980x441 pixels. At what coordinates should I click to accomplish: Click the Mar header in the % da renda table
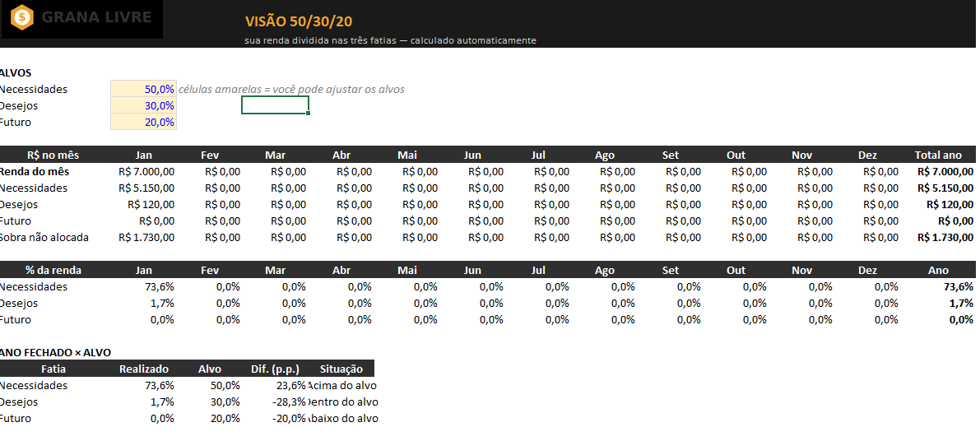(x=275, y=271)
